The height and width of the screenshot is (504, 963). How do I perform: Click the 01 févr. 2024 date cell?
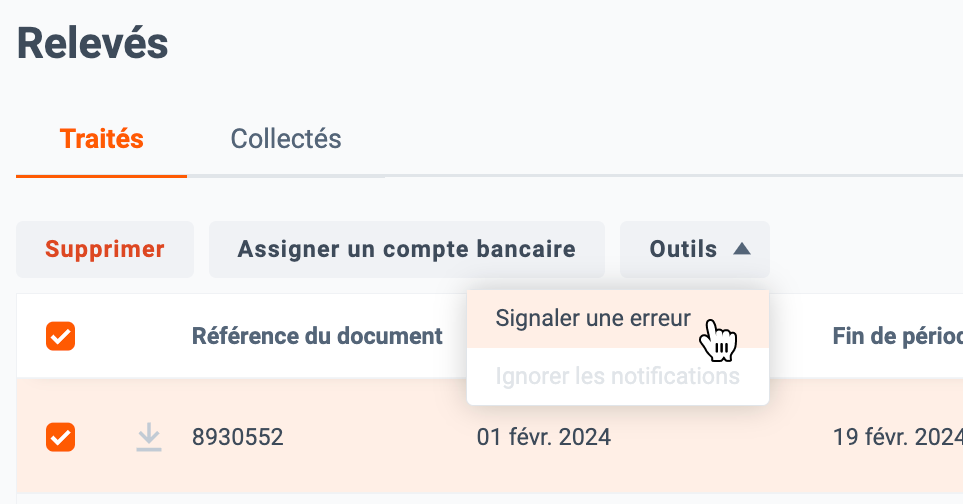pyautogui.click(x=544, y=437)
